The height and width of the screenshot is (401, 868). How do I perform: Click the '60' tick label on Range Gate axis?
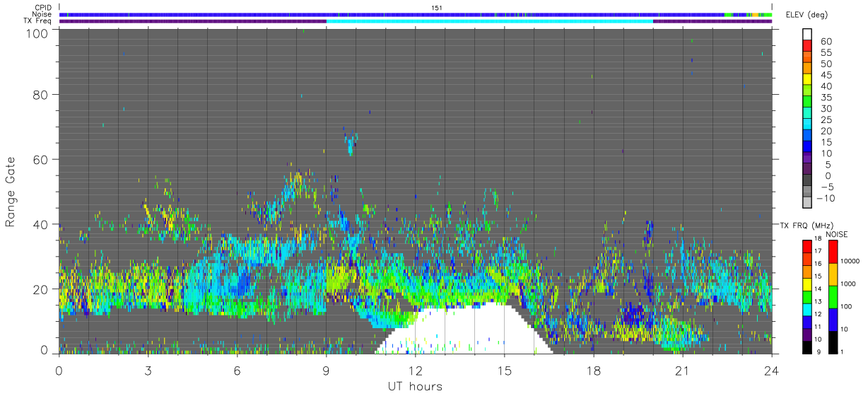point(41,159)
